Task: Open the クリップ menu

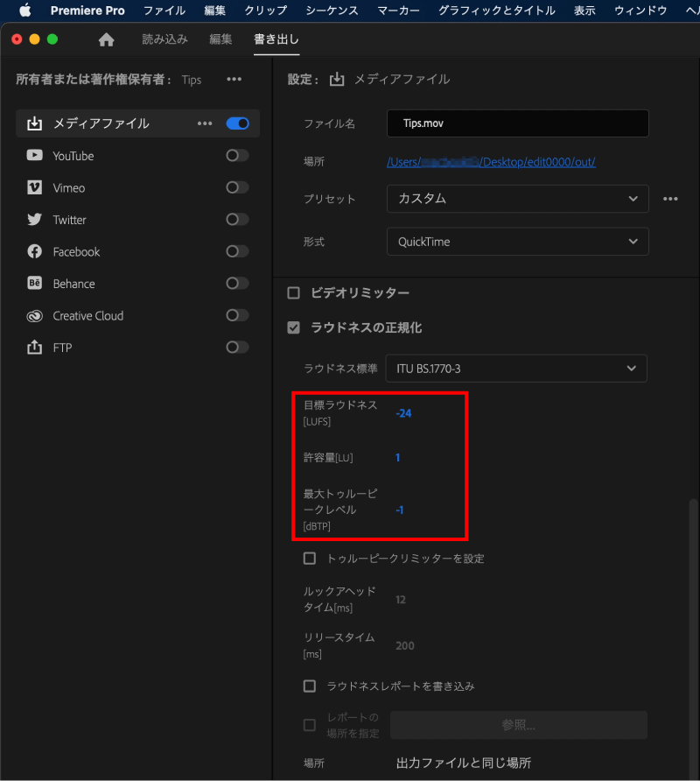Action: click(265, 11)
